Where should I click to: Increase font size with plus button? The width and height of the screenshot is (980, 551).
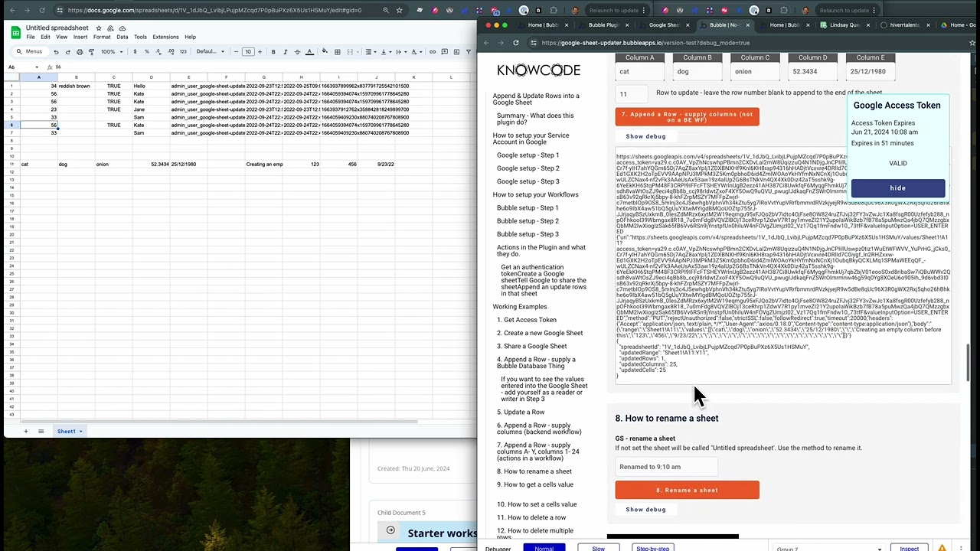pos(260,52)
